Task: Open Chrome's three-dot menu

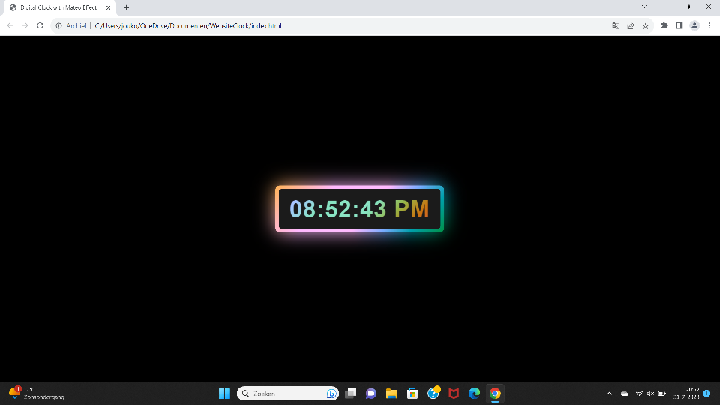Action: [709, 25]
